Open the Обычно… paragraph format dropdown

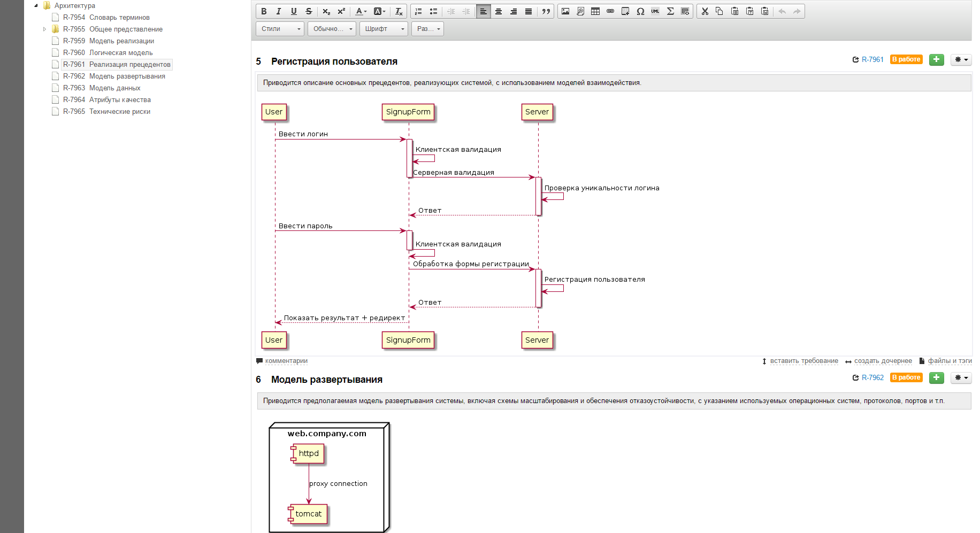(x=332, y=29)
